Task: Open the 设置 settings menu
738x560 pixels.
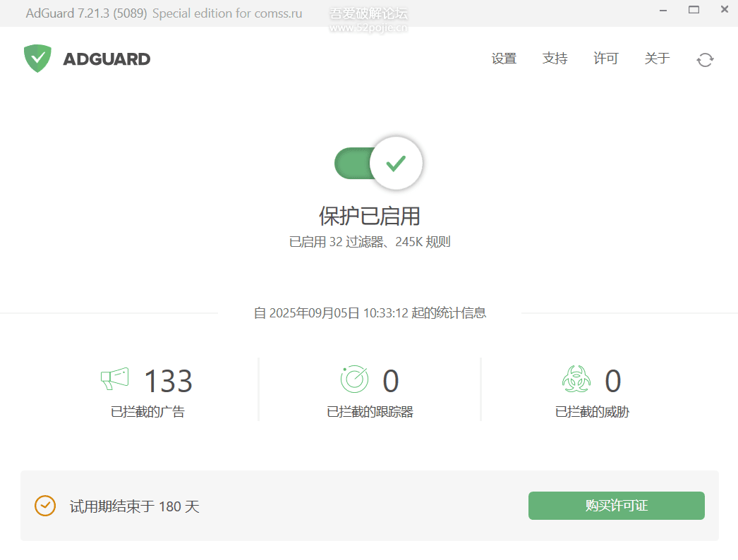Action: tap(504, 59)
